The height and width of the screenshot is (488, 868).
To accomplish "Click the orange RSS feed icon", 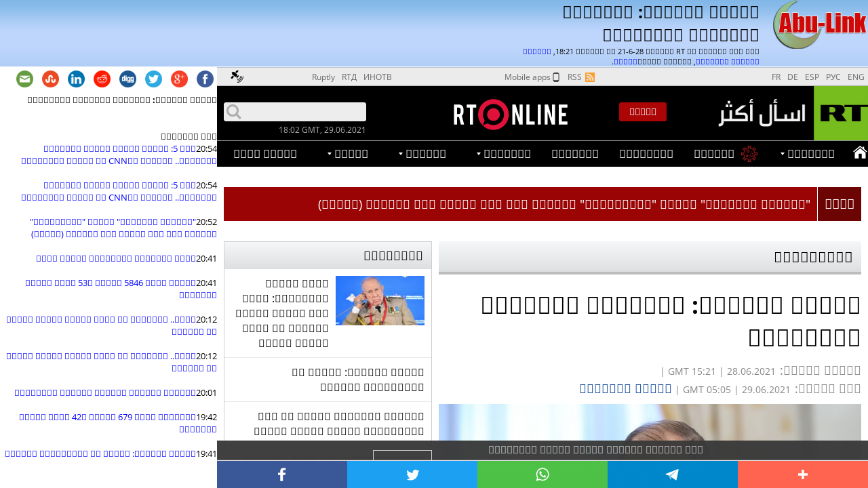I will [590, 77].
